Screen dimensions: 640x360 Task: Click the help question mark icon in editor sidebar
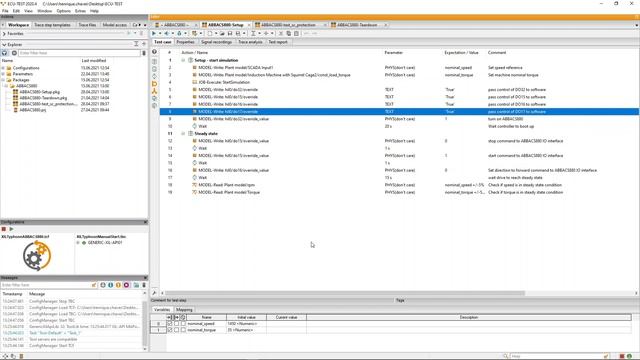point(154,52)
